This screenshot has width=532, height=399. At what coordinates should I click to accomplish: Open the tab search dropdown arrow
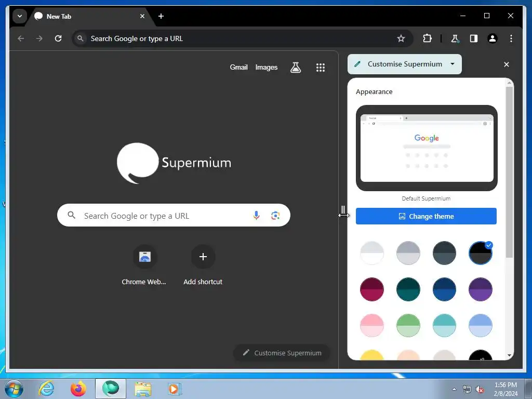click(20, 16)
